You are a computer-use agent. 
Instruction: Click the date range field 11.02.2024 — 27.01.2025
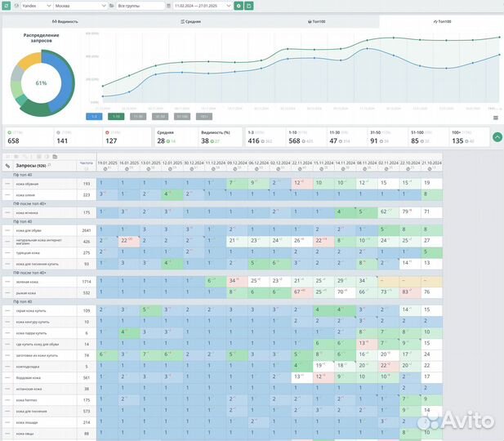point(201,5)
